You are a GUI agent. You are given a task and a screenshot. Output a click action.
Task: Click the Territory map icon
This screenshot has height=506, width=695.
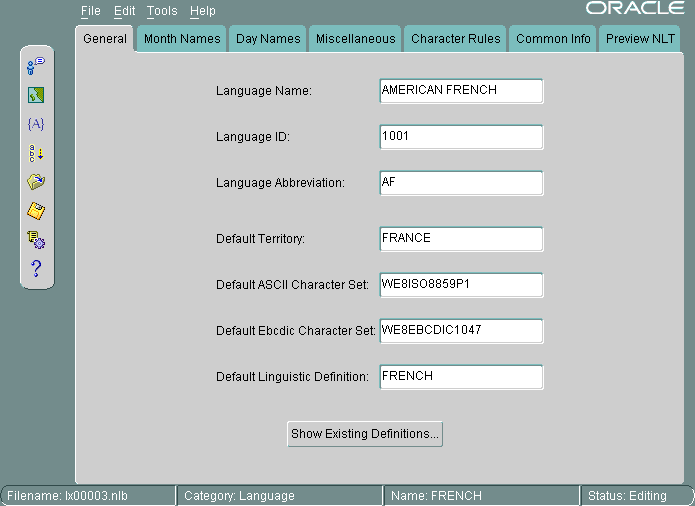click(36, 95)
